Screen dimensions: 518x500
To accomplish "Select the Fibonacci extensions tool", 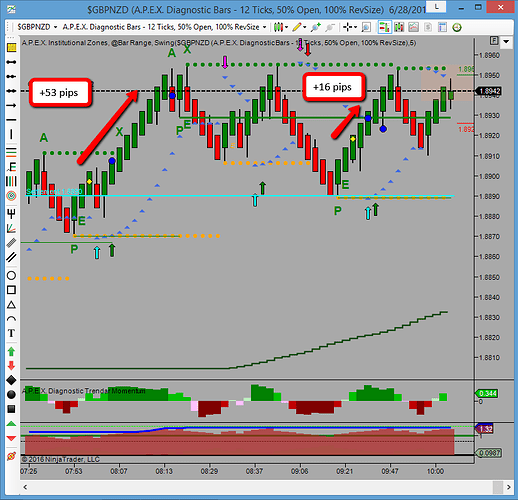I will [11, 166].
